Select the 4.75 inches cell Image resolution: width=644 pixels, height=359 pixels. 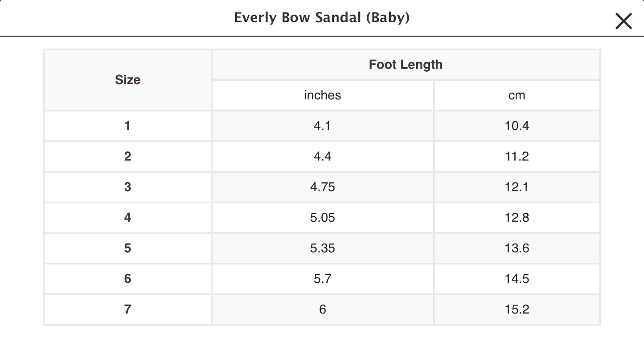coord(322,187)
